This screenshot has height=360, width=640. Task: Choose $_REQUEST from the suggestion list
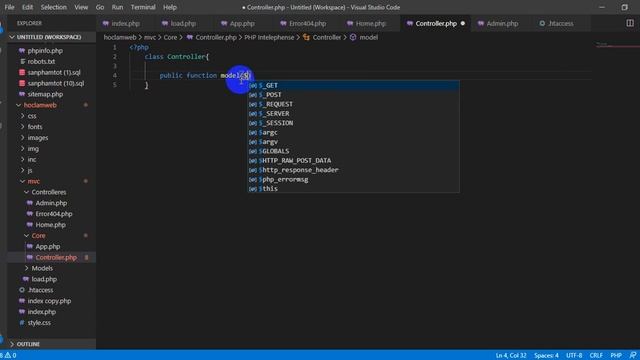tap(353, 104)
